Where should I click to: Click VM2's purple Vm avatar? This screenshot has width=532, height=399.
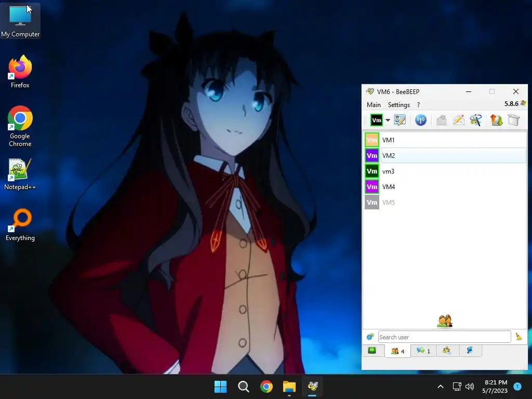[372, 155]
